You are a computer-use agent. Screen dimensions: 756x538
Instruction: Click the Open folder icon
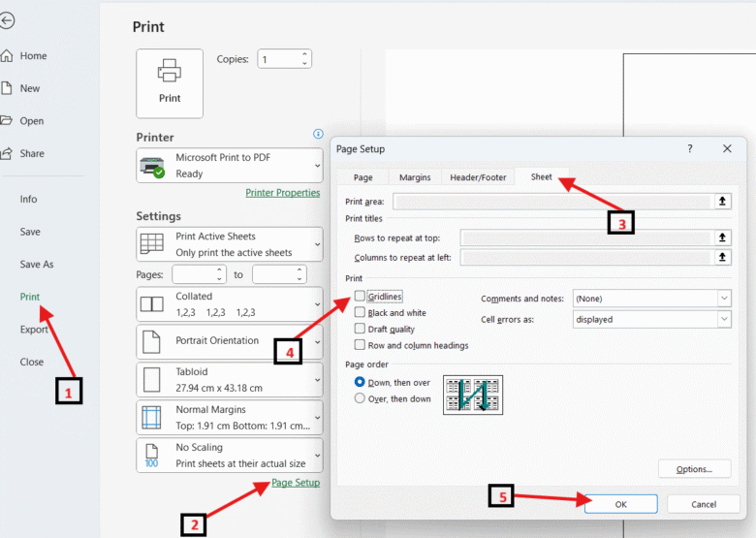click(6, 120)
